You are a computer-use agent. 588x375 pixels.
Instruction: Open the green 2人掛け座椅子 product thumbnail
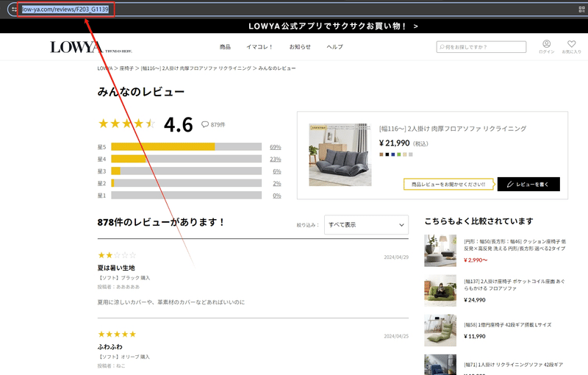(440, 290)
